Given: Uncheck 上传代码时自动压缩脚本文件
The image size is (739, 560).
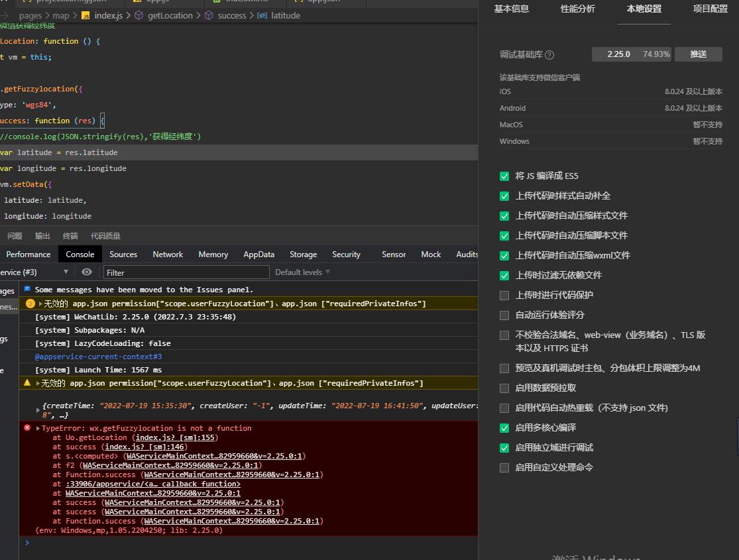Looking at the screenshot, I should pyautogui.click(x=504, y=236).
